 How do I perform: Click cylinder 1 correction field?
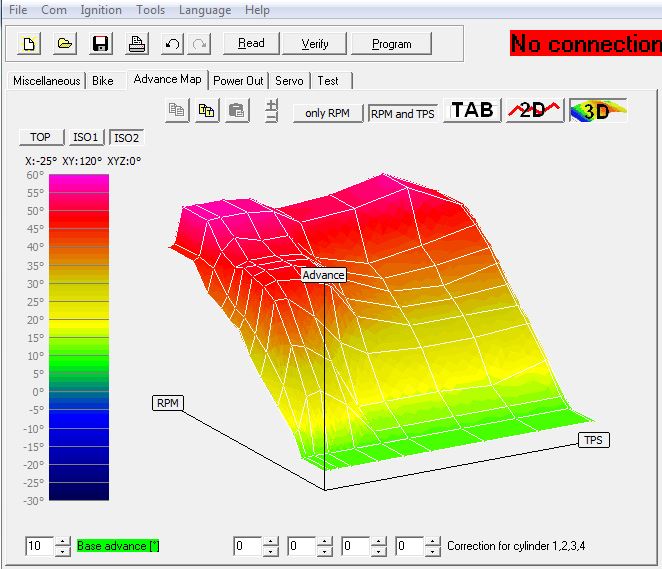248,546
